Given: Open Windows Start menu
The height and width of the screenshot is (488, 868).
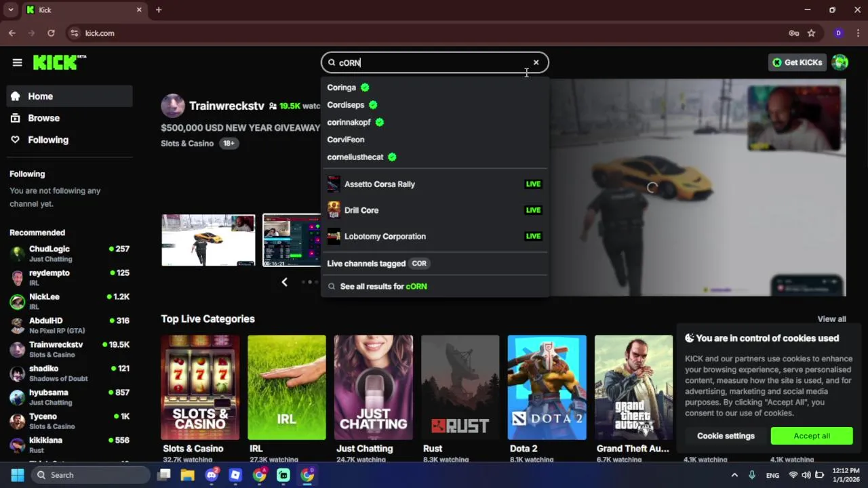Looking at the screenshot, I should click(17, 475).
